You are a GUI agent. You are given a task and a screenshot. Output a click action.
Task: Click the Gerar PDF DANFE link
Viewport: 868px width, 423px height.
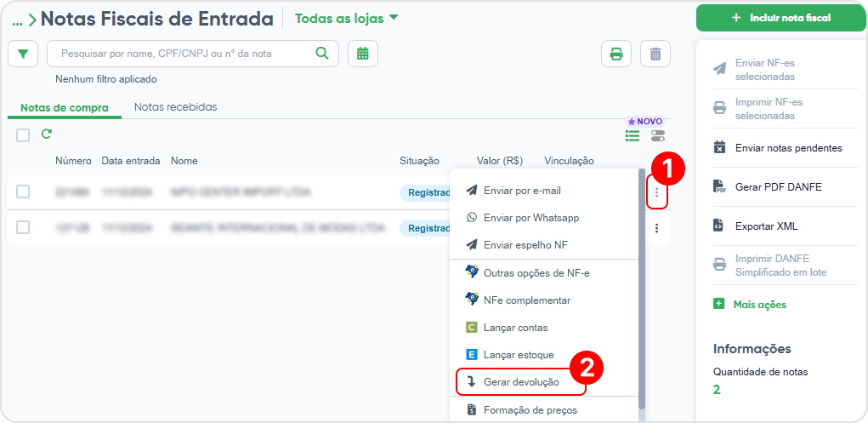[x=779, y=187]
